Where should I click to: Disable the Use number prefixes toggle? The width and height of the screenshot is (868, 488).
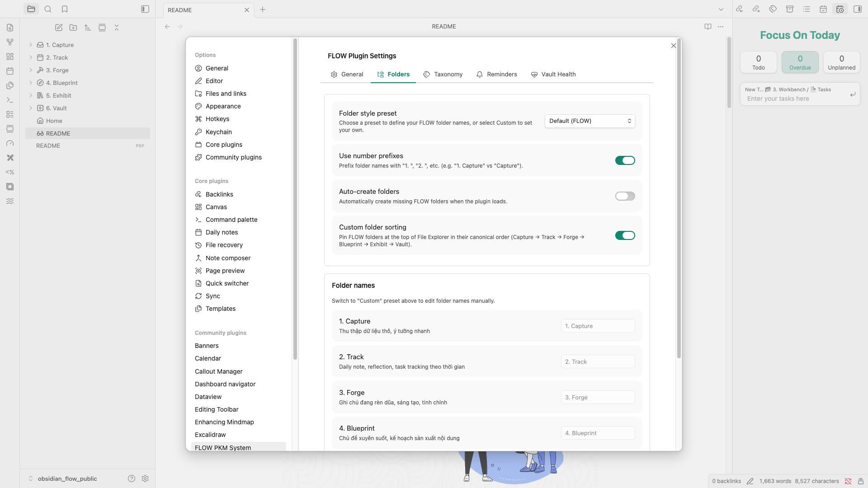(x=625, y=160)
